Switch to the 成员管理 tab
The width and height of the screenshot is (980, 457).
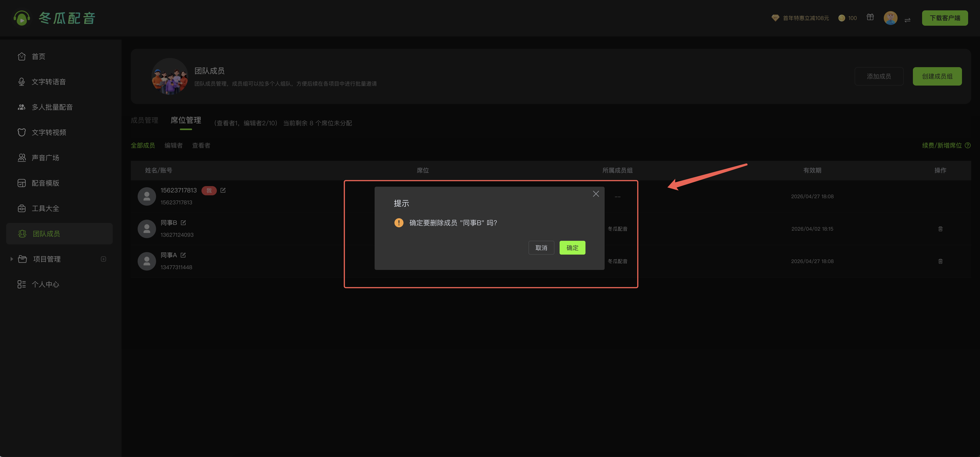click(144, 120)
